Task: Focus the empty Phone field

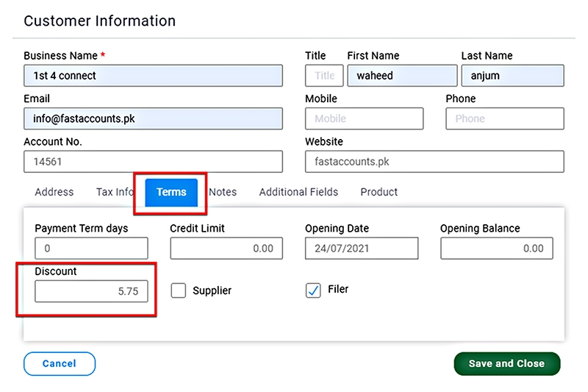Action: [505, 118]
